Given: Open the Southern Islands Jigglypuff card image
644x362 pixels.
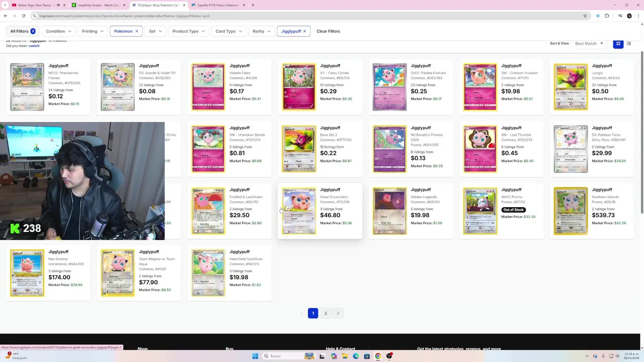Looking at the screenshot, I should [571, 211].
